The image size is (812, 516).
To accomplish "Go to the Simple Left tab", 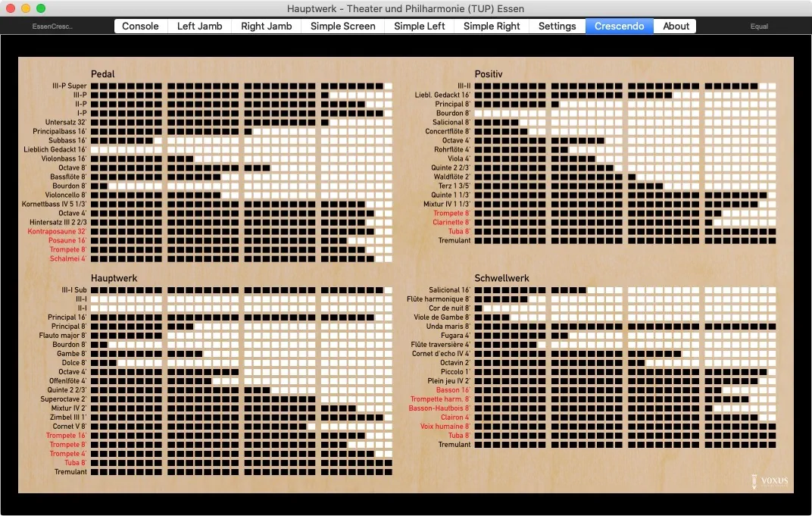I will click(x=420, y=26).
